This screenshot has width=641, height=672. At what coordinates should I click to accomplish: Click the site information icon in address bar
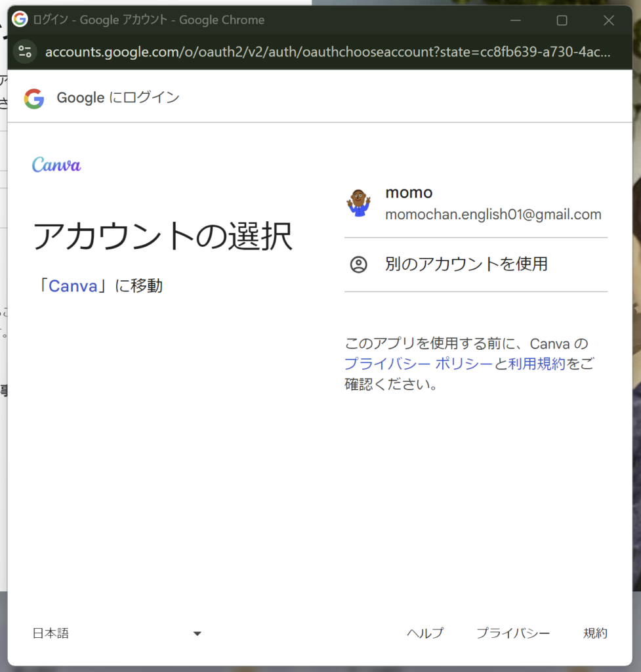[25, 52]
